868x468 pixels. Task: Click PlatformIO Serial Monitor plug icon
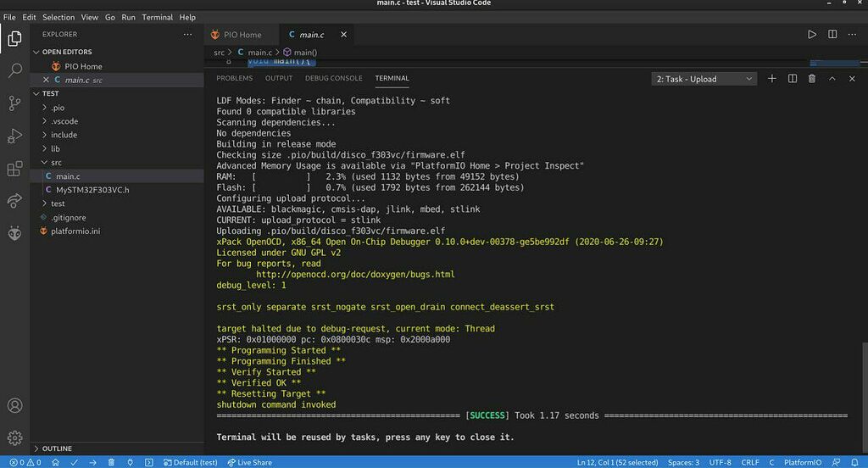130,462
